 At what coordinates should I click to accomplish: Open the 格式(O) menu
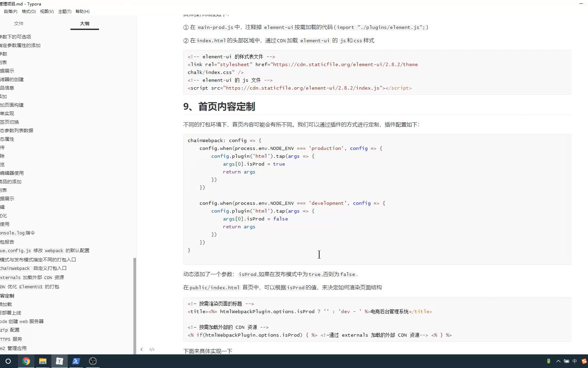click(x=29, y=11)
